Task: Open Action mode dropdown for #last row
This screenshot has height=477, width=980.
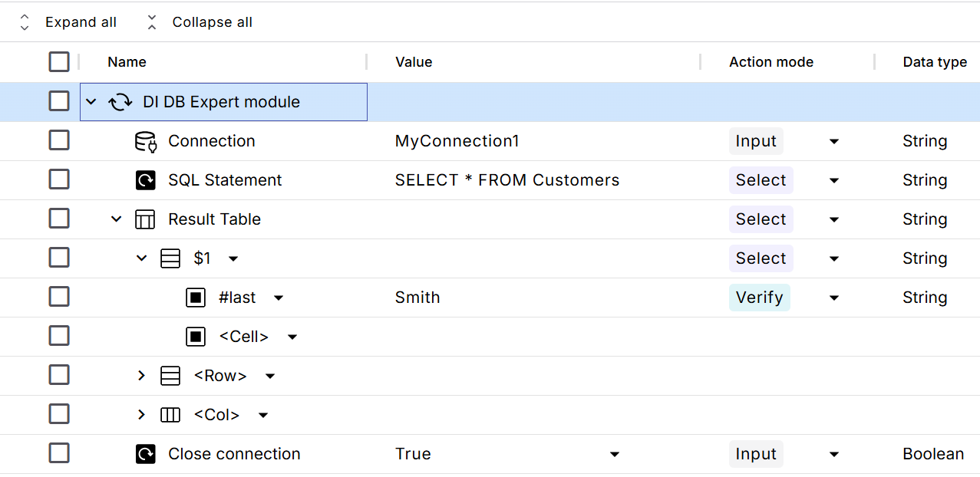Action: click(x=834, y=298)
